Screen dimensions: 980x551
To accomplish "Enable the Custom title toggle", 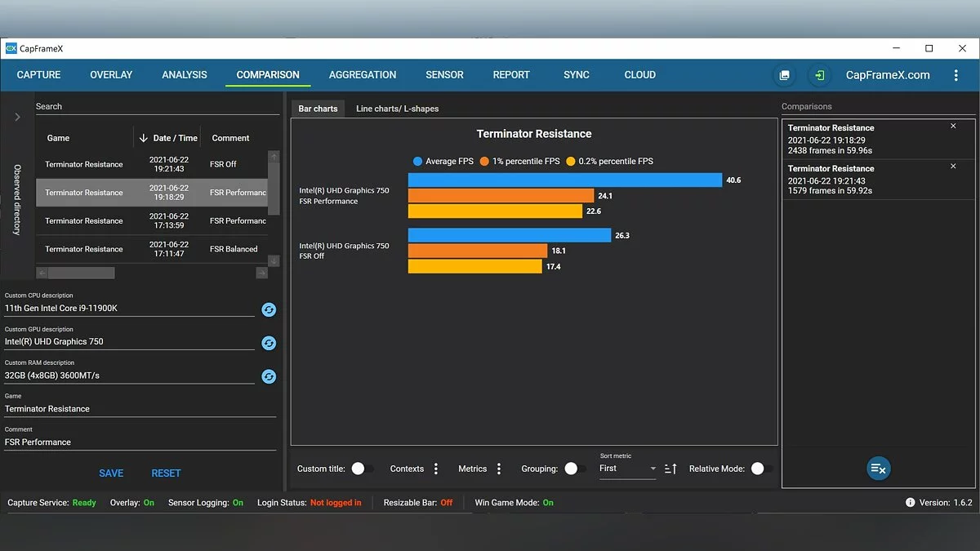I will [362, 469].
